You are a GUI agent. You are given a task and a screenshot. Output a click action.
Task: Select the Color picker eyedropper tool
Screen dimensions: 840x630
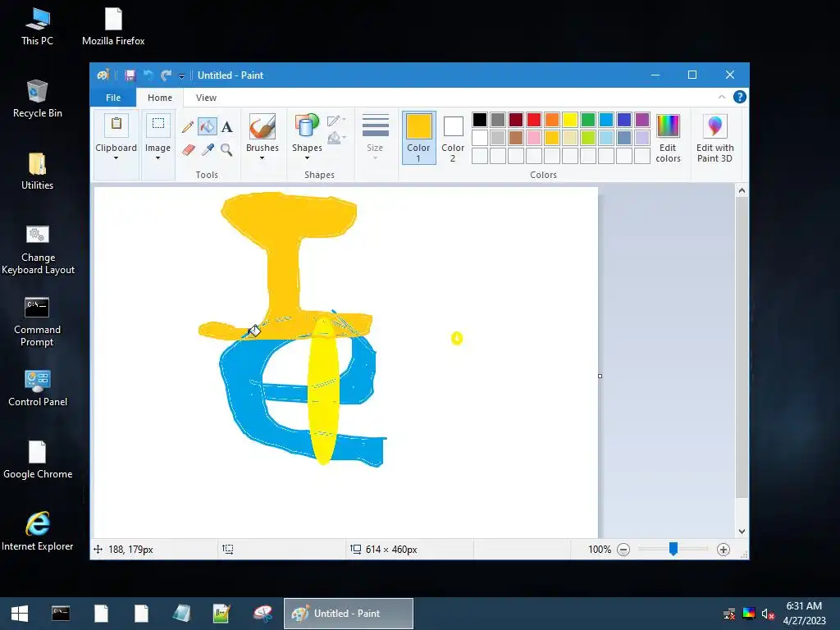pos(208,149)
